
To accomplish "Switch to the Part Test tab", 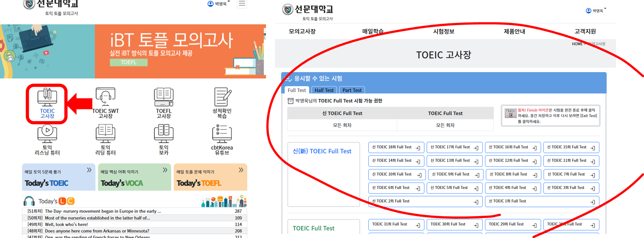I will 352,90.
